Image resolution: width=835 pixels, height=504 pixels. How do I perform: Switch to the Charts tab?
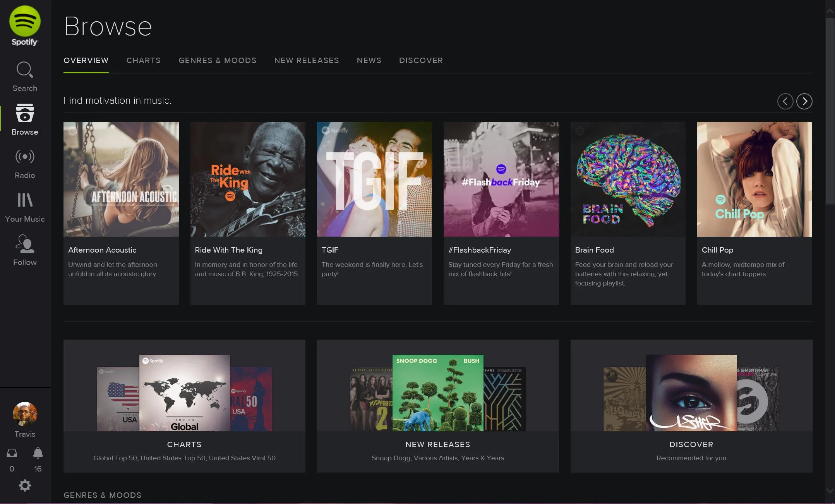click(143, 60)
